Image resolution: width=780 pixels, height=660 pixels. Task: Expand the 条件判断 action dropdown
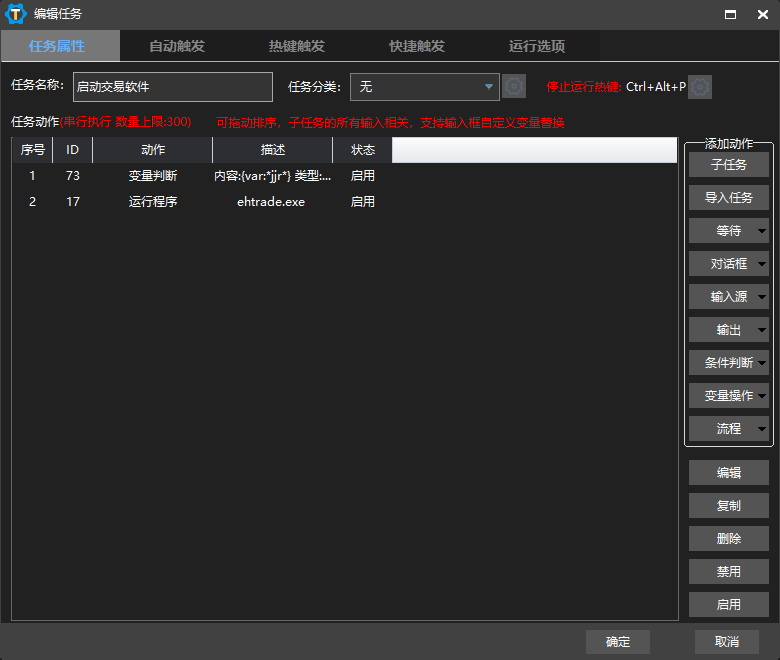click(x=762, y=363)
